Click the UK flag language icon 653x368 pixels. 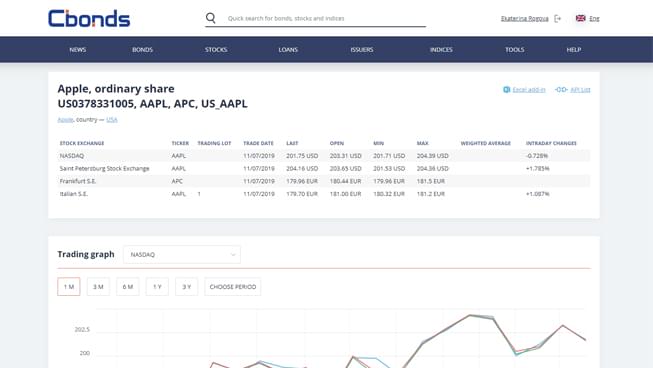(x=581, y=18)
